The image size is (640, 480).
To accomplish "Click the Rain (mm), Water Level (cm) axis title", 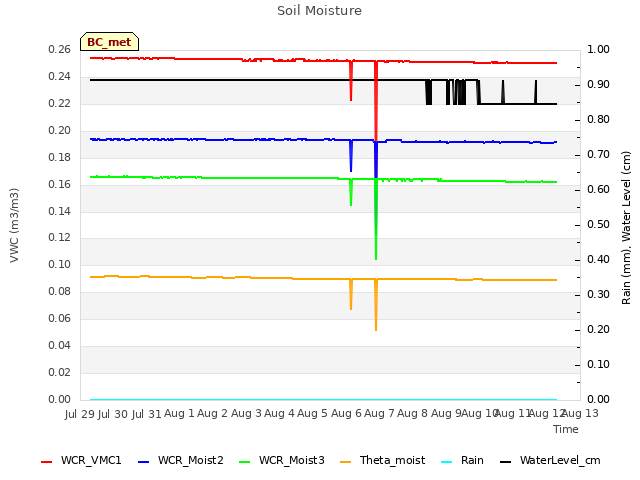I will (626, 228).
